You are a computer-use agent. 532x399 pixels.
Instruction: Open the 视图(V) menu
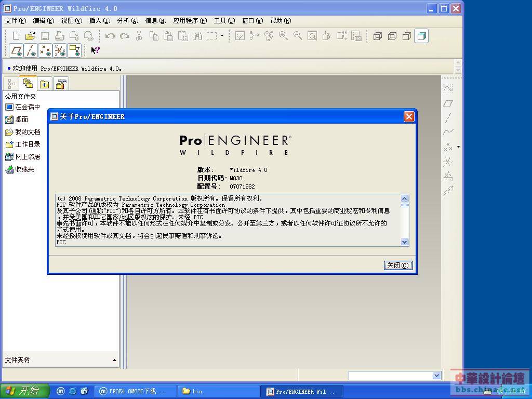tap(72, 21)
